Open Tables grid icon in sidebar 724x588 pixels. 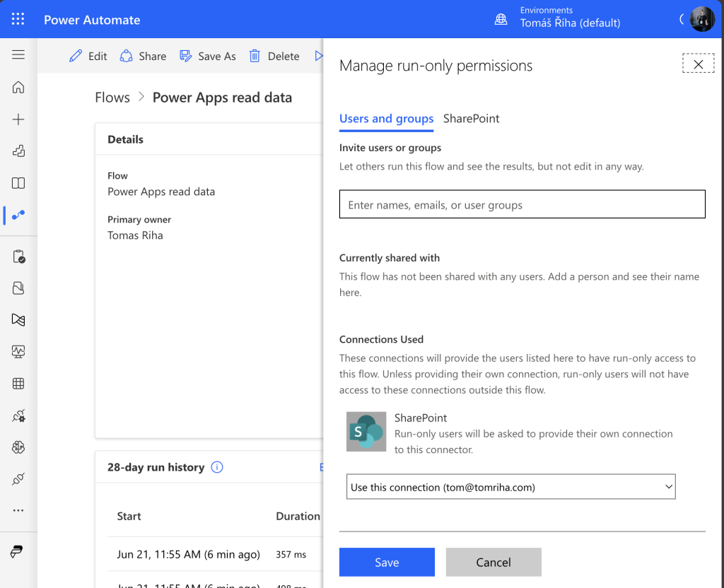coord(18,384)
